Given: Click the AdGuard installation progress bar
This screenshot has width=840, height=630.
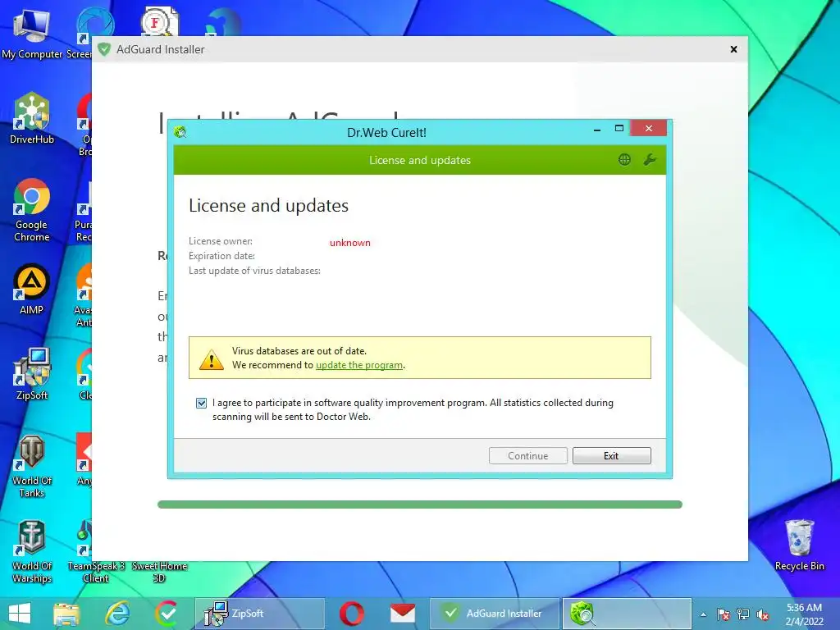Looking at the screenshot, I should pyautogui.click(x=419, y=504).
